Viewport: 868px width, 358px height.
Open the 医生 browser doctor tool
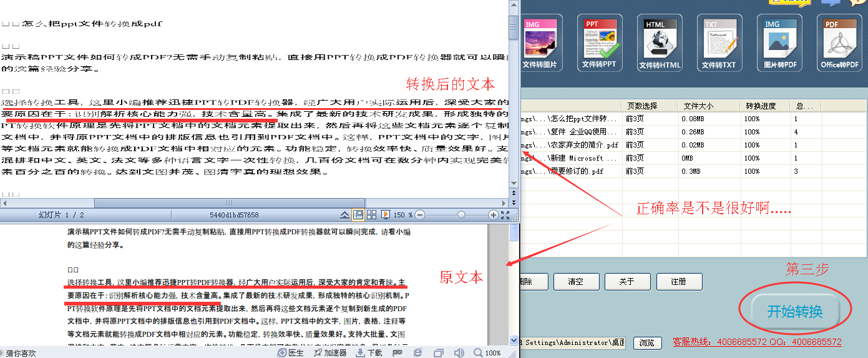pos(290,353)
